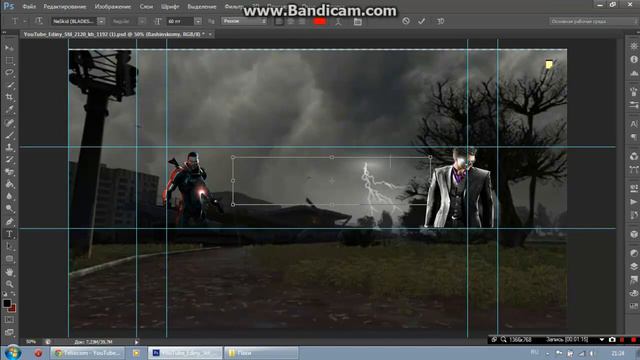This screenshot has width=640, height=360.
Task: Select the Path Selection tool
Action: pos(9,247)
